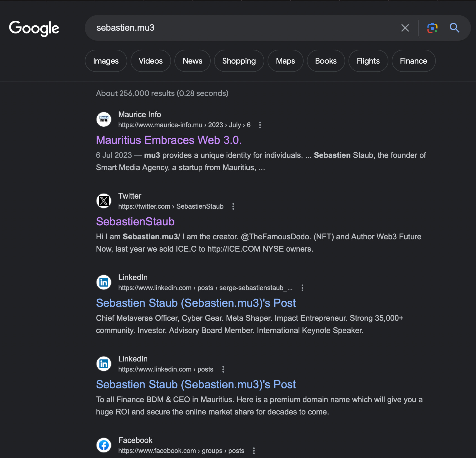Click the 'About 256,000 results' count text
476x458 pixels.
tap(162, 93)
